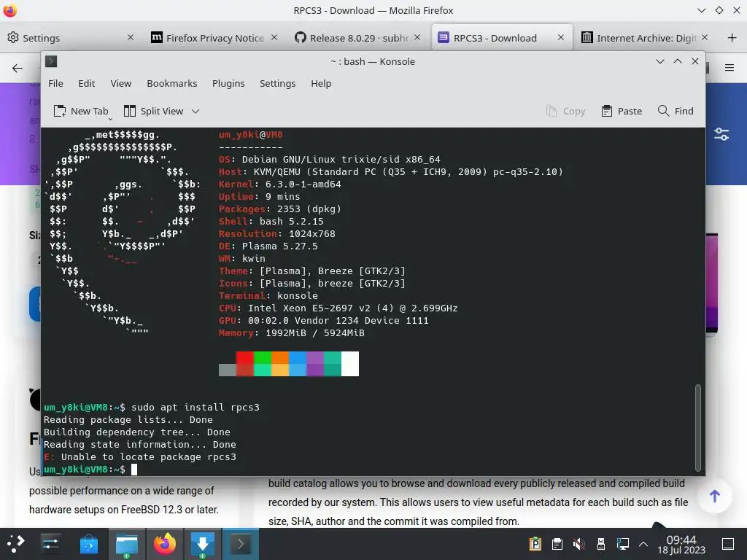The image size is (747, 560).
Task: Open the Bookmarks menu in Konsole
Action: click(x=171, y=83)
